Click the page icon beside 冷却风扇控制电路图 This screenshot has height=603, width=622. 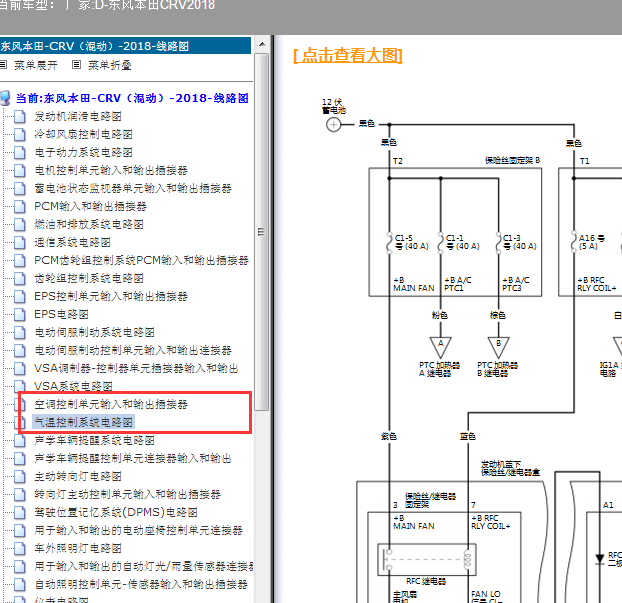tap(19, 134)
